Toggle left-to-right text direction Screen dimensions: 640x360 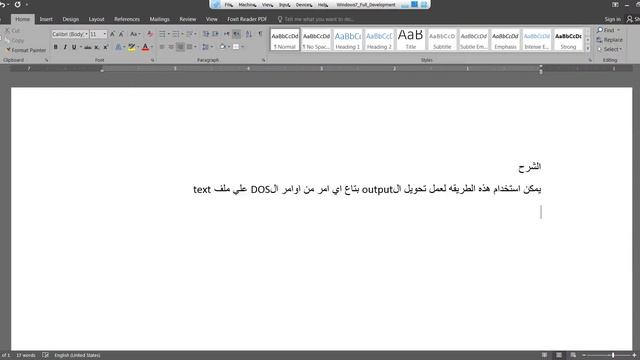pyautogui.click(x=227, y=34)
